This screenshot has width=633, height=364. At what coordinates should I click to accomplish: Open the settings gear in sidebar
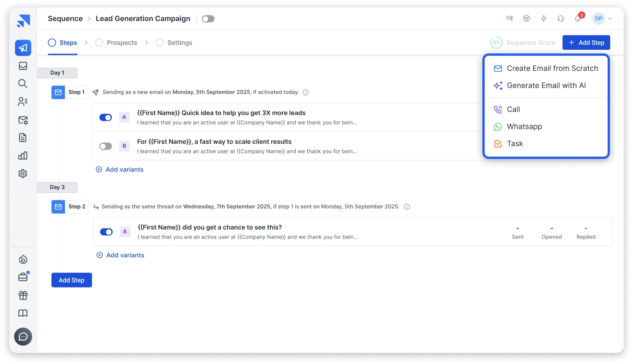(x=23, y=174)
